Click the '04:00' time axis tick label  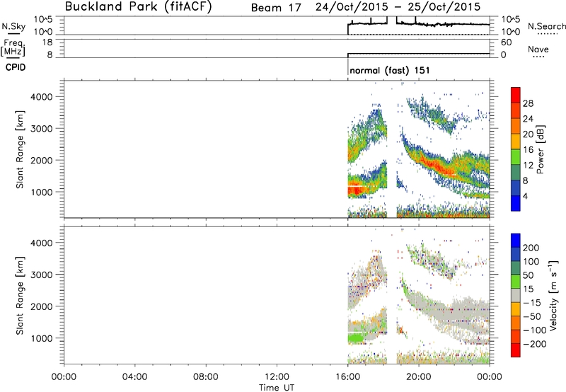[135, 377]
